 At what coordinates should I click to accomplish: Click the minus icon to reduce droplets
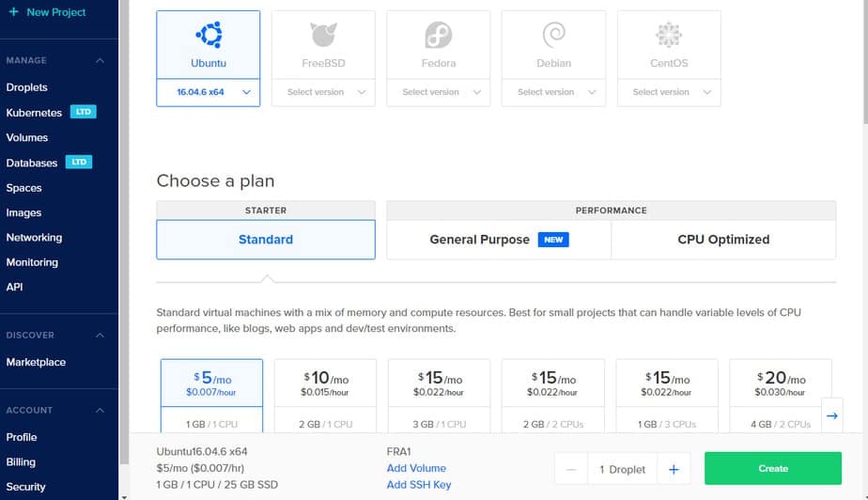571,469
